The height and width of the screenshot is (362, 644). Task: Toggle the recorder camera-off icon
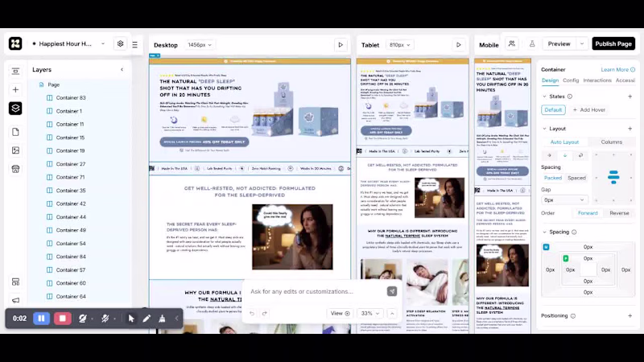tap(83, 318)
